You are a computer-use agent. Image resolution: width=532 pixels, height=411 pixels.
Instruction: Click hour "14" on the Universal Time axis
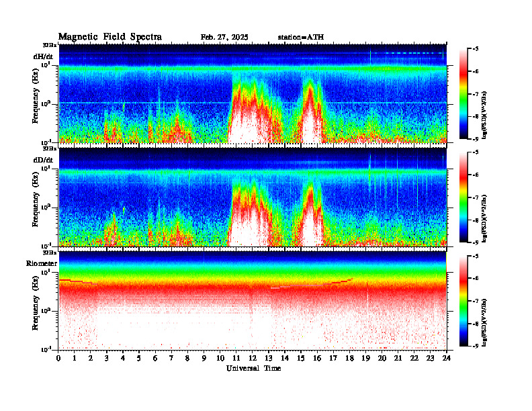click(285, 358)
